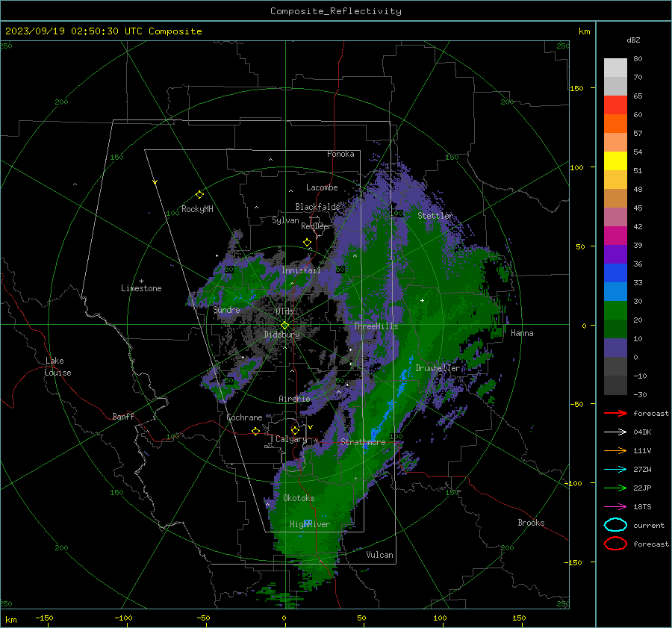
Task: Click the Calgary city label
Action: (x=291, y=439)
